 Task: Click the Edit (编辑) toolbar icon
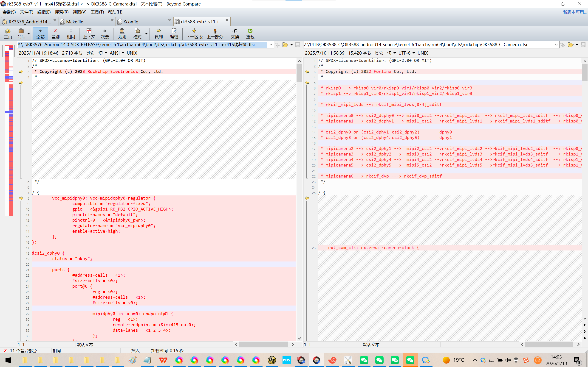(x=174, y=33)
